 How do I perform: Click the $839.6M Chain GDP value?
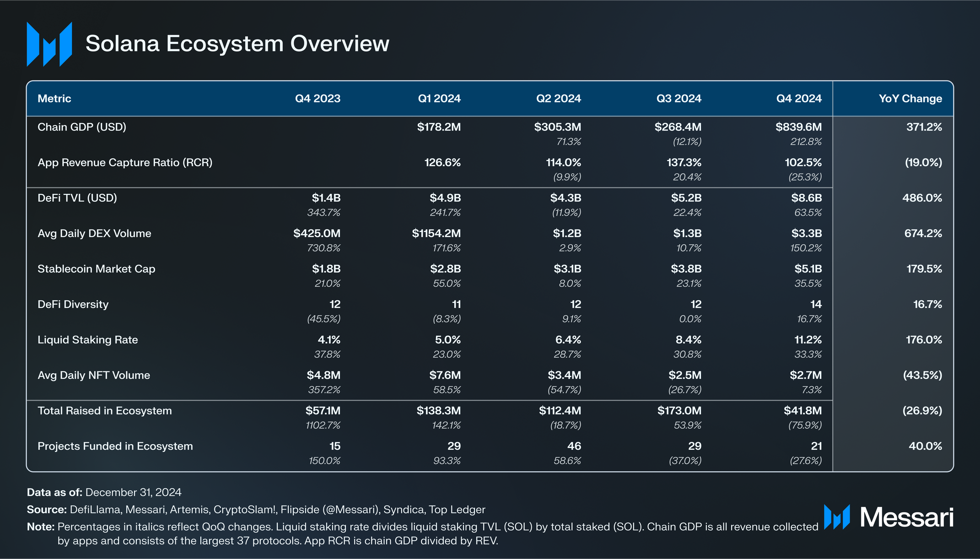coord(798,127)
